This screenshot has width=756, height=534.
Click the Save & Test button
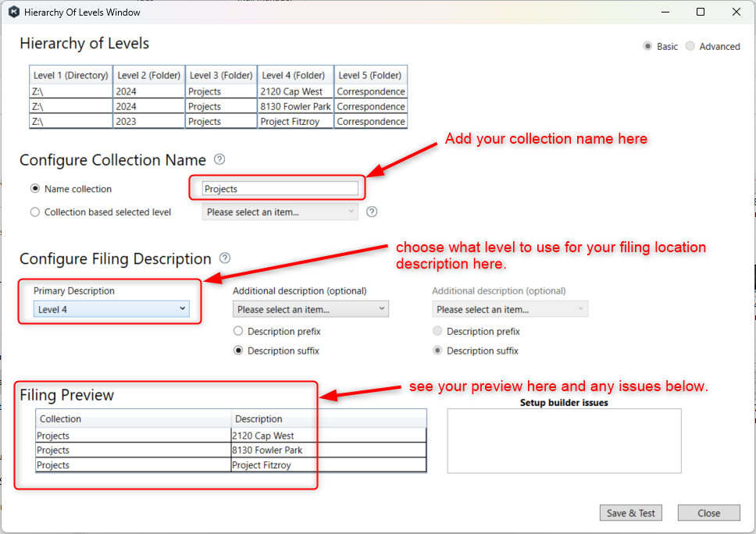tap(630, 513)
